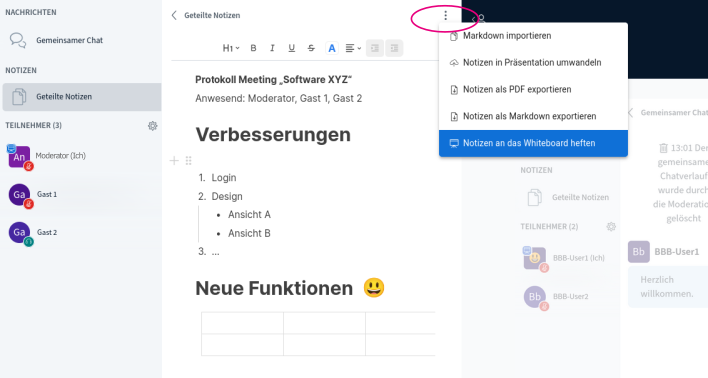Viewport: 708px width, 378px height.
Task: Toggle strikethrough formatting
Action: pyautogui.click(x=311, y=48)
